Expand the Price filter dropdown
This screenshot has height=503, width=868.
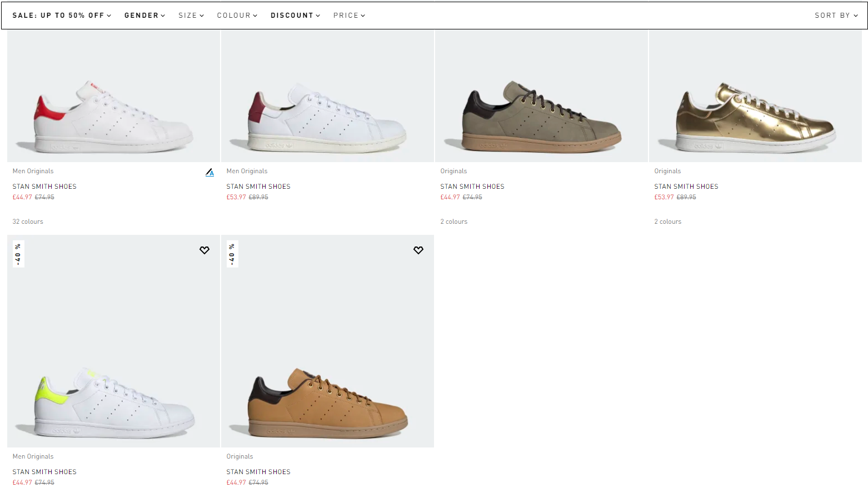349,16
